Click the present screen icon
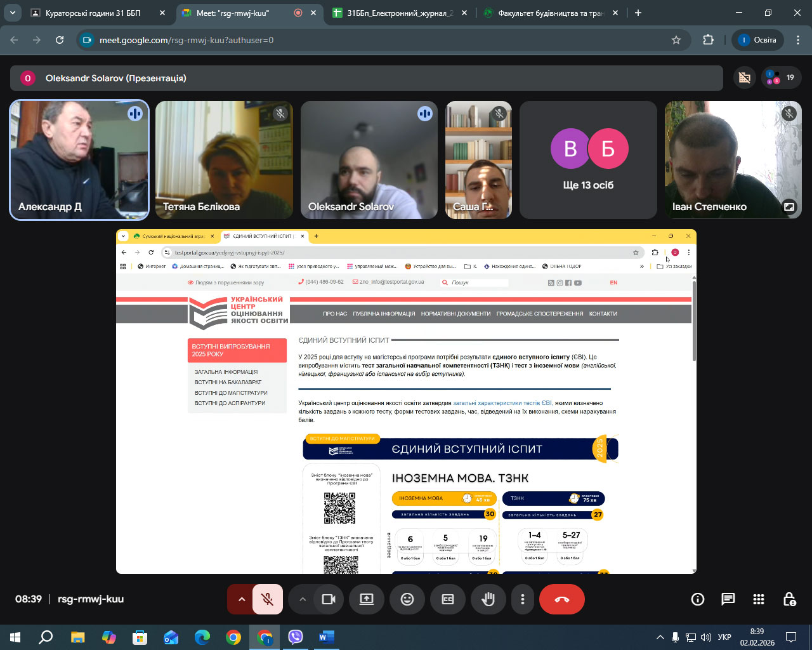 pyautogui.click(x=367, y=599)
